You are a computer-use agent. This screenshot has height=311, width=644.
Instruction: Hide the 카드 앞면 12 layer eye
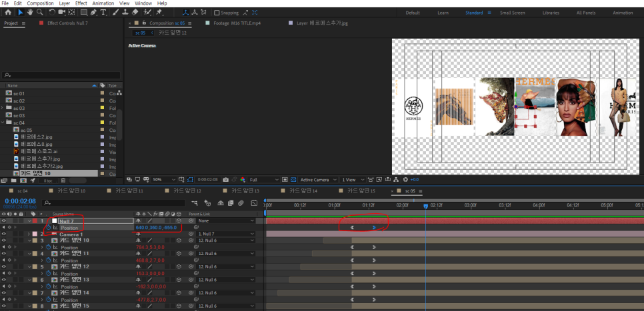(4, 266)
